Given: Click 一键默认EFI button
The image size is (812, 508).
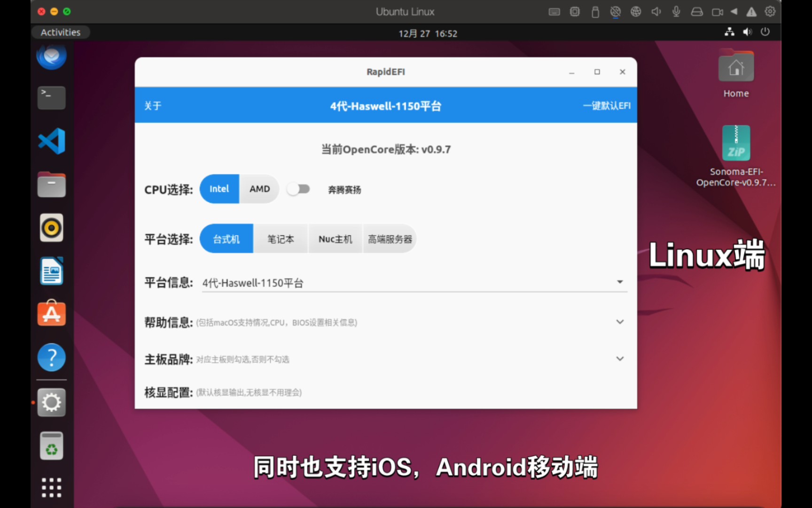Looking at the screenshot, I should click(x=607, y=106).
